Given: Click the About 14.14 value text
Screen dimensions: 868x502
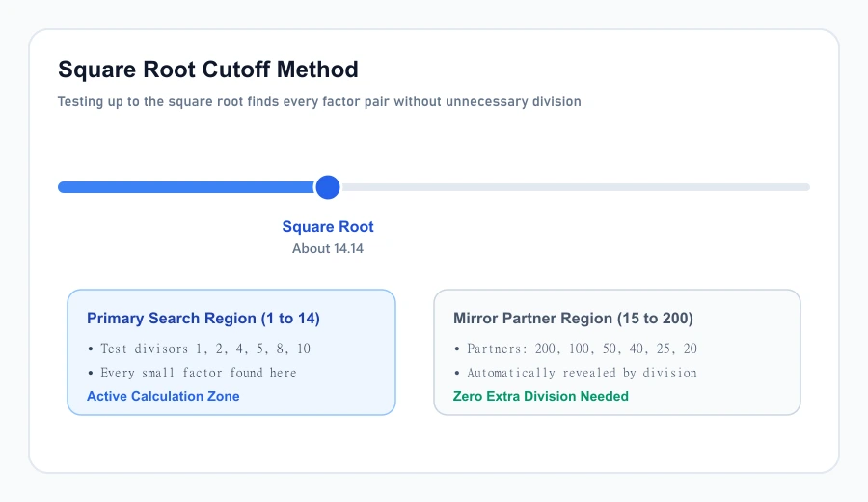Looking at the screenshot, I should (x=328, y=248).
